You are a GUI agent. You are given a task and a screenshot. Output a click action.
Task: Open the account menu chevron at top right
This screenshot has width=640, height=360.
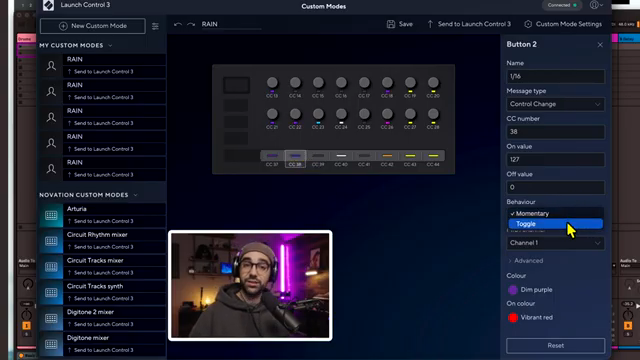(x=602, y=5)
